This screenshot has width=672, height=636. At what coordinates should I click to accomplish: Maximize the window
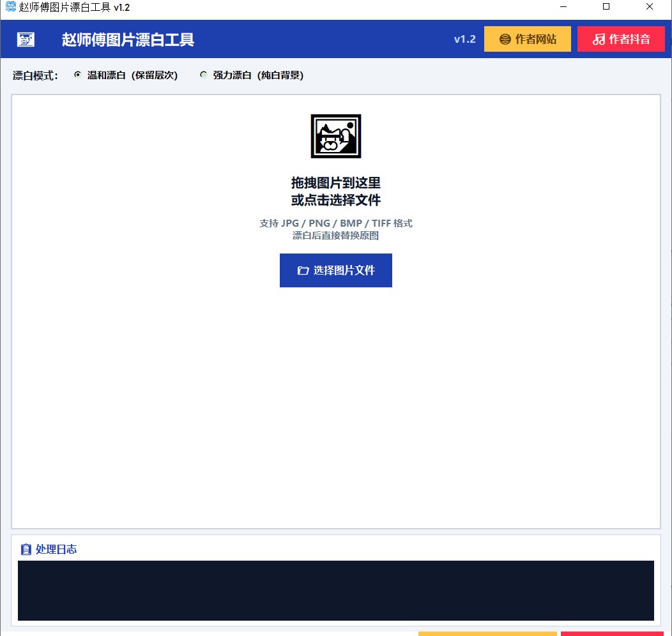pos(606,7)
